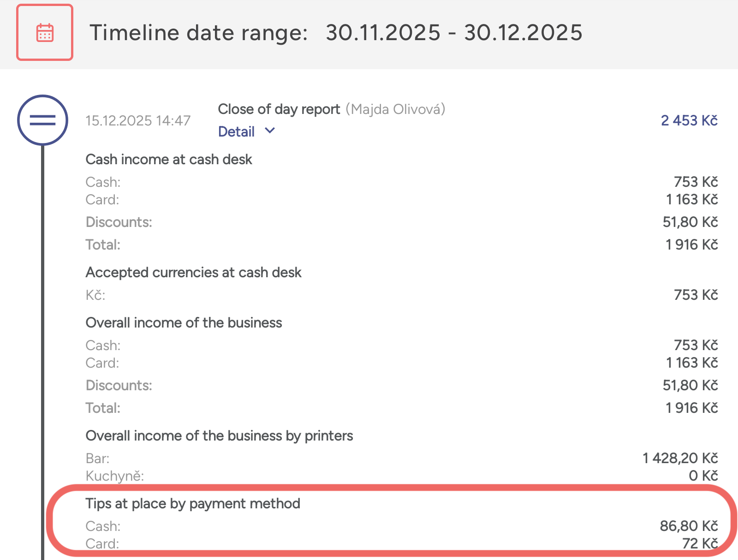738x560 pixels.
Task: Expand the Detail chevron arrow
Action: [x=270, y=131]
